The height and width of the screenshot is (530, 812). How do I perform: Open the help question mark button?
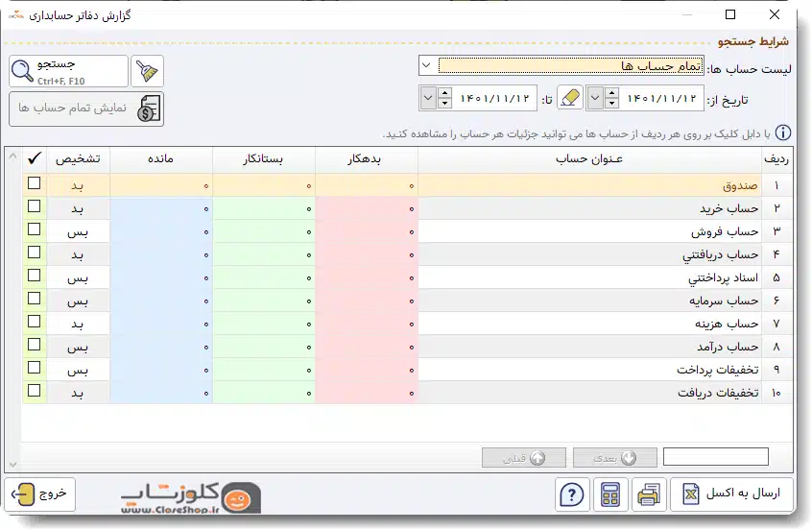point(572,494)
